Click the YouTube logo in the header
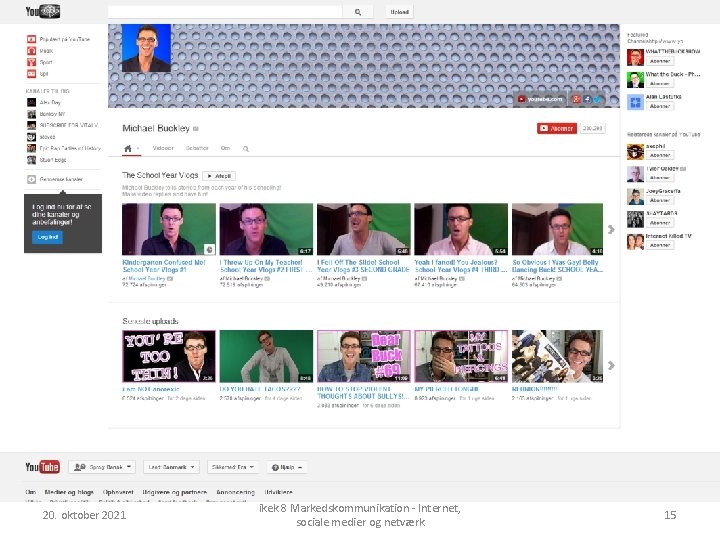This screenshot has height=540, width=720. (43, 11)
